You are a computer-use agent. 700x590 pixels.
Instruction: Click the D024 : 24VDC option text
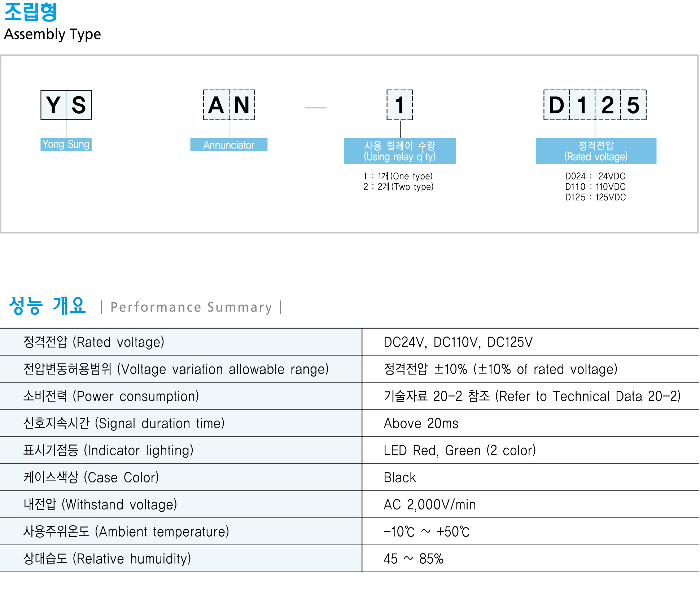(595, 176)
